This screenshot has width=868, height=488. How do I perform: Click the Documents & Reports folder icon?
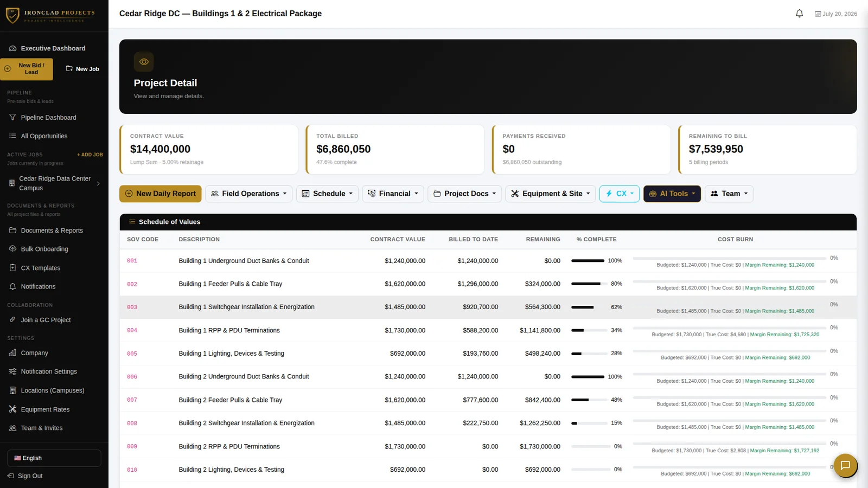pyautogui.click(x=12, y=230)
